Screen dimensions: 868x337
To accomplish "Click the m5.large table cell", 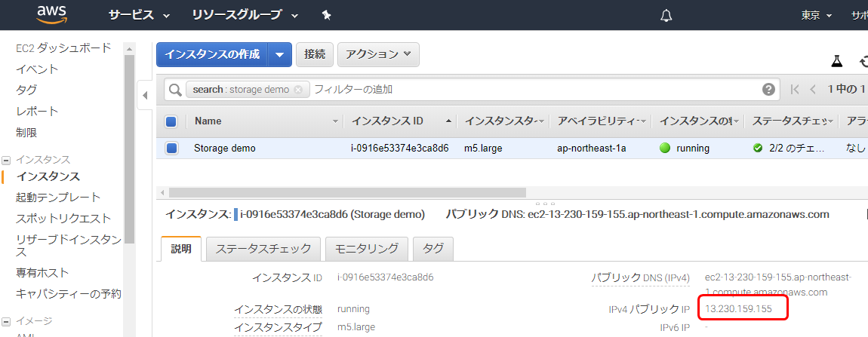I will [483, 149].
